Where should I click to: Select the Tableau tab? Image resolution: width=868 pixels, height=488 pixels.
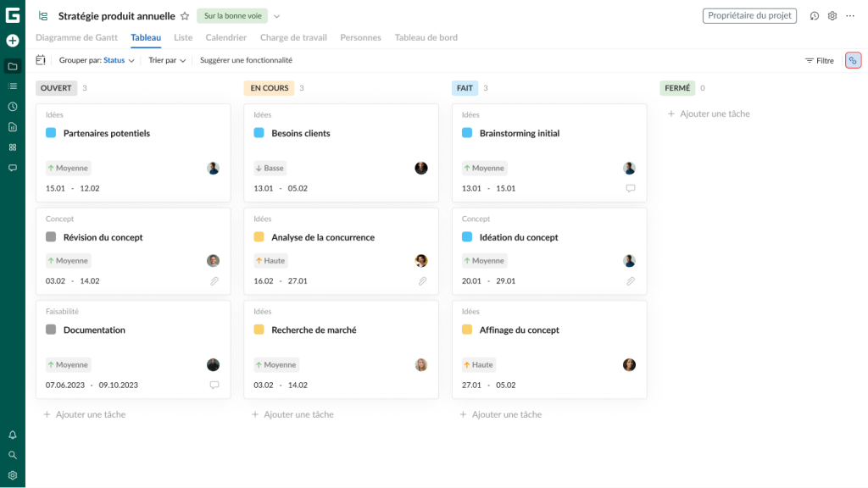tap(146, 37)
